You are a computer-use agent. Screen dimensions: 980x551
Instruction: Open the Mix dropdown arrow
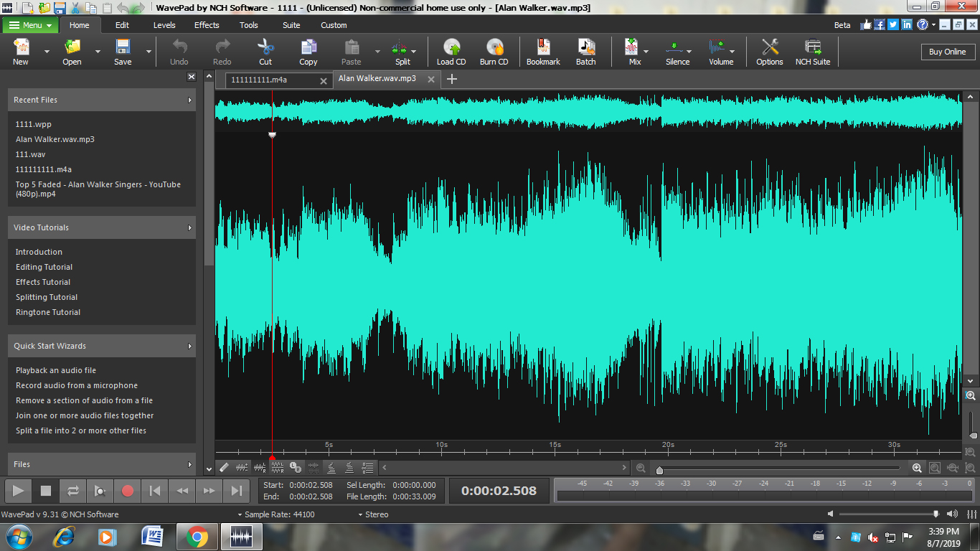click(646, 52)
